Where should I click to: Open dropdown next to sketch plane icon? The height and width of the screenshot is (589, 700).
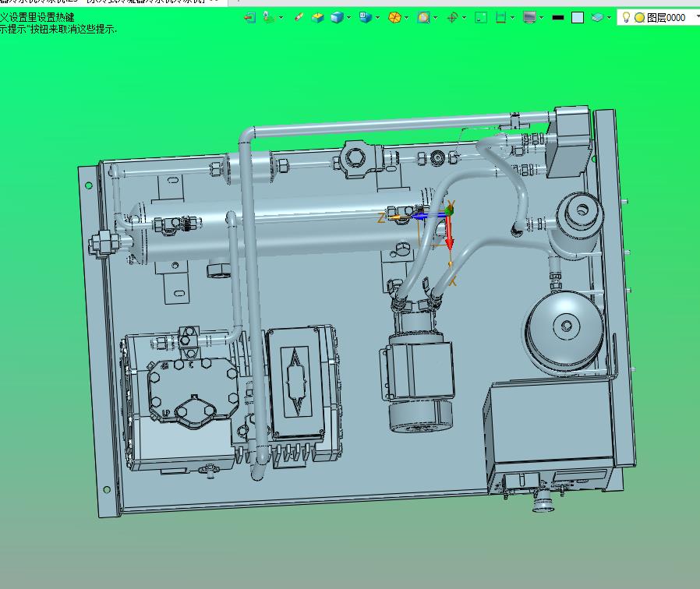click(281, 18)
